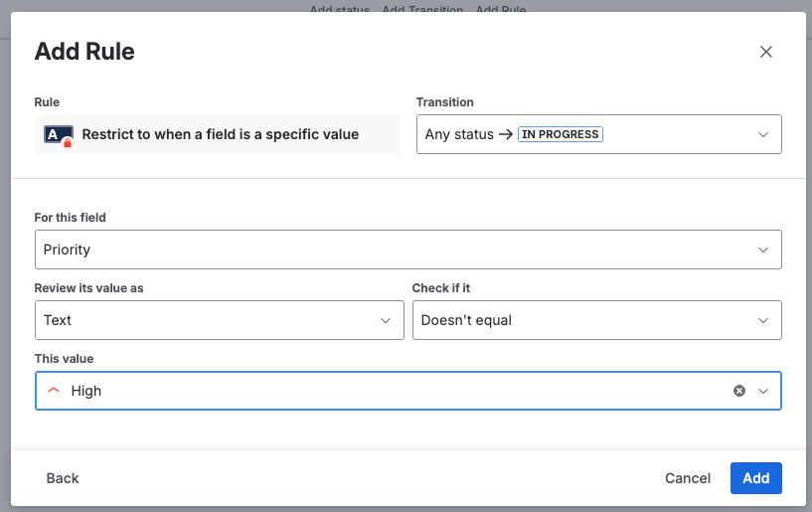Click the Transition dropdown chevron

tap(763, 134)
